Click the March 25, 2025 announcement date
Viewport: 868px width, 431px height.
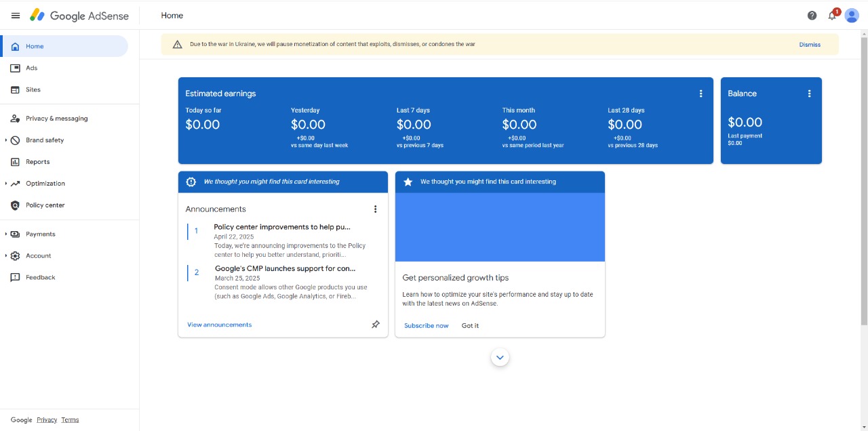[x=237, y=279]
